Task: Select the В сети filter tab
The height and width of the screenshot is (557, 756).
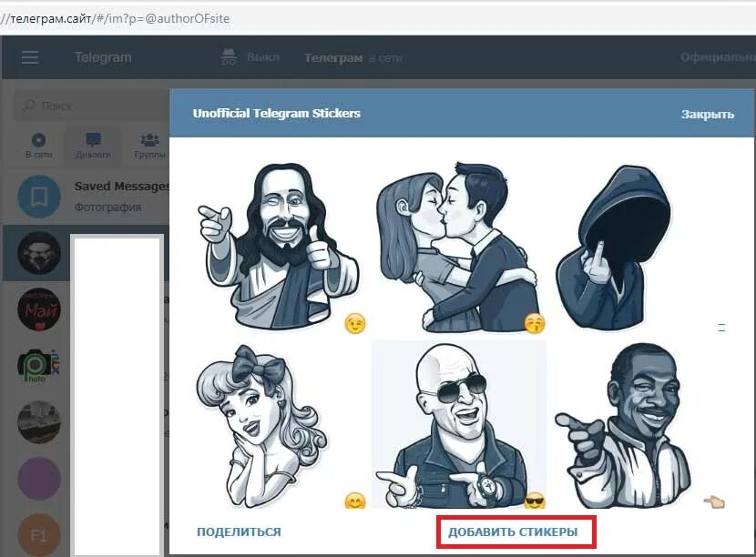Action: 38,146
